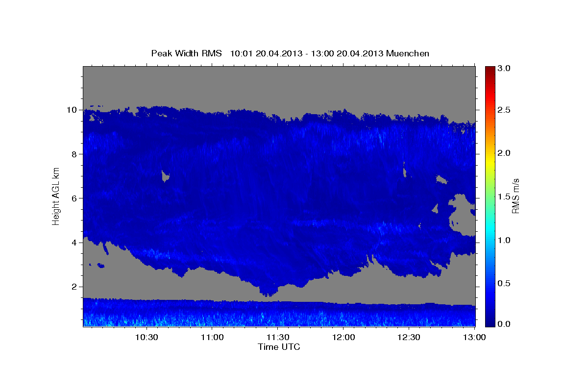The image size is (588, 392).
Task: Click the height tick label 8
Action: [x=74, y=154]
